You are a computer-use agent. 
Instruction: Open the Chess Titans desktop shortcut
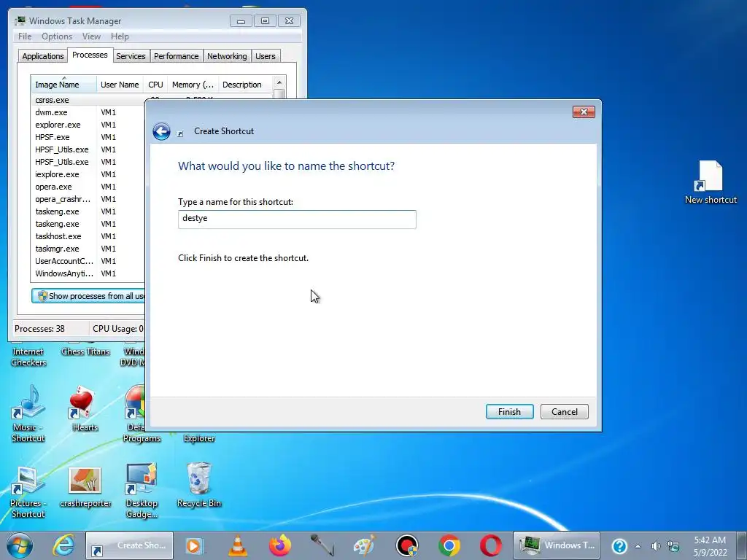click(85, 351)
